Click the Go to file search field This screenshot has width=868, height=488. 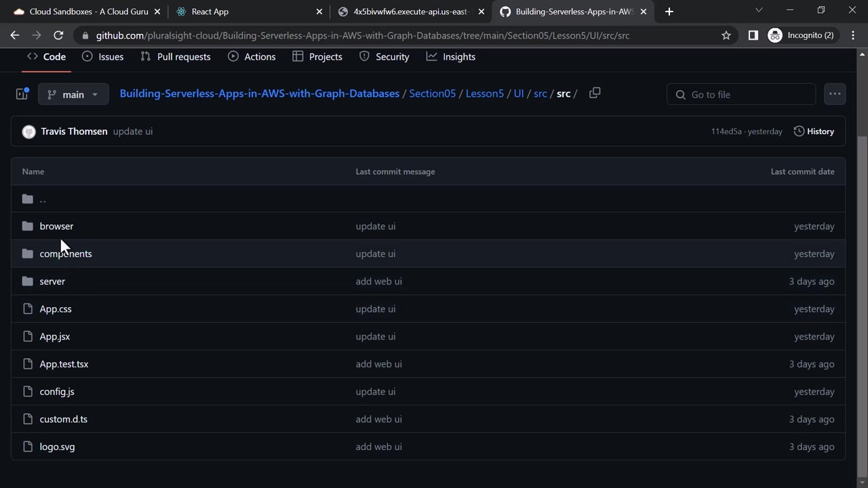(741, 94)
